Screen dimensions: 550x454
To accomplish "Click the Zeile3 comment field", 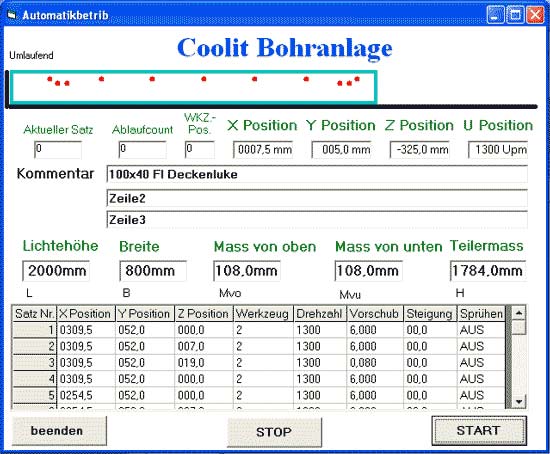I will pos(317,220).
